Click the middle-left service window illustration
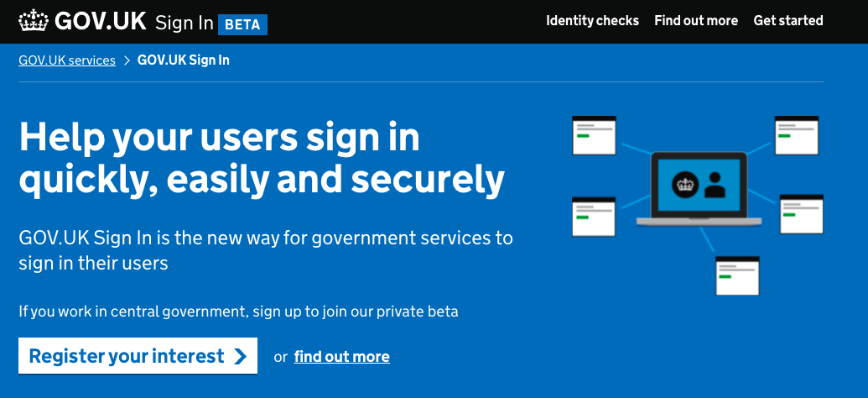 (594, 216)
